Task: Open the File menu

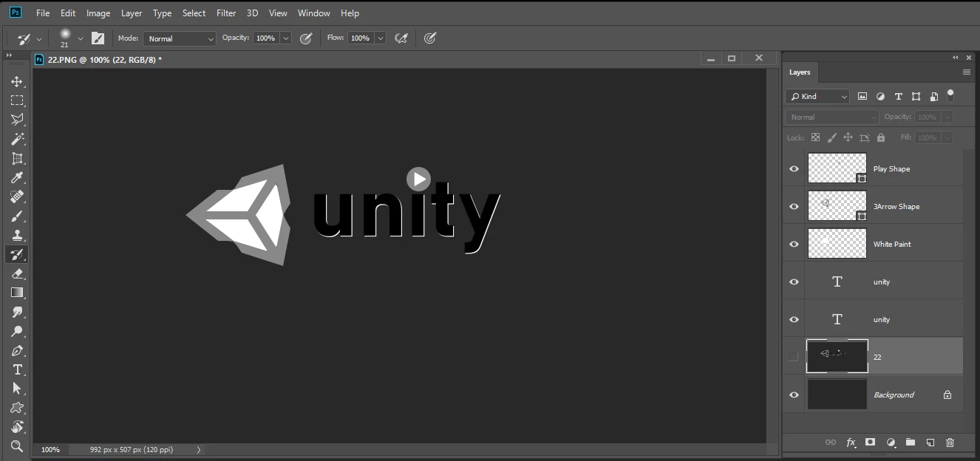Action: click(43, 13)
